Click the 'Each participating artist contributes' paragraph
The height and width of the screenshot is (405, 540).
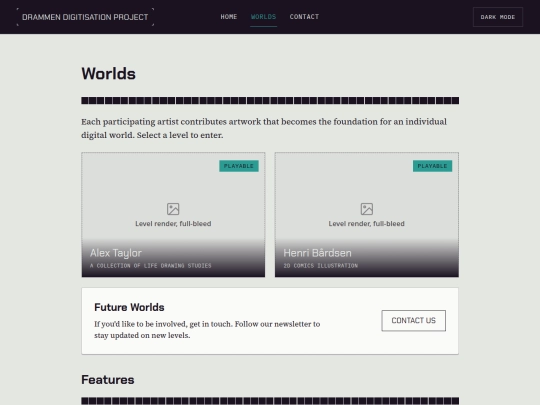coord(264,128)
